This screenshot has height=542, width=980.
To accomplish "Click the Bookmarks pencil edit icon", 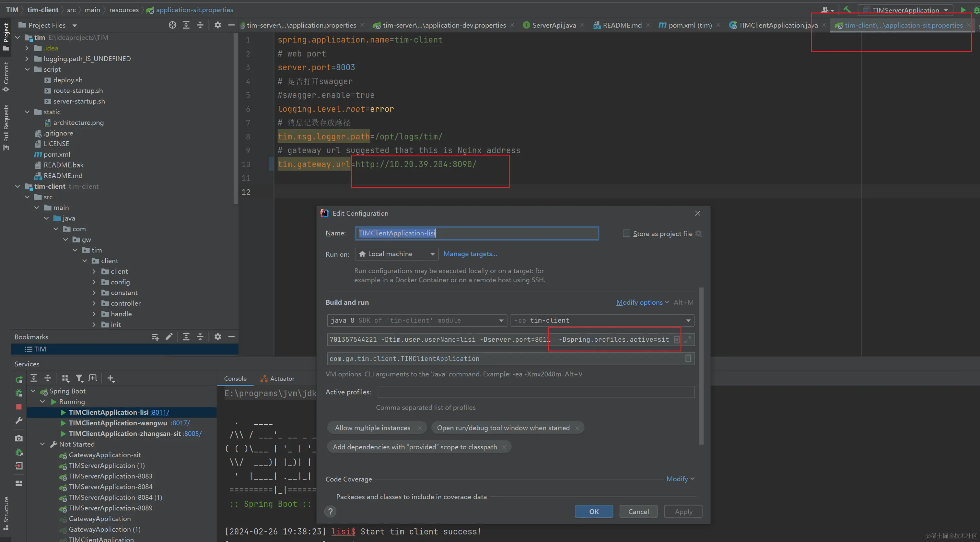I will tap(169, 337).
